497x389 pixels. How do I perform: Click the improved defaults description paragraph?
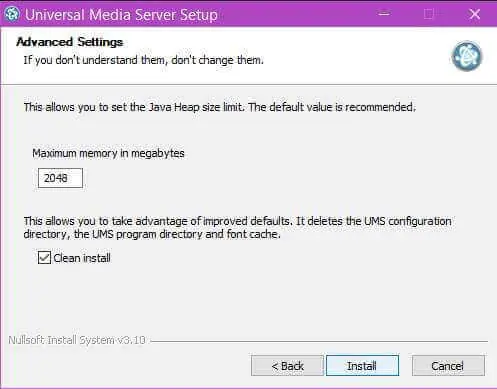237,228
